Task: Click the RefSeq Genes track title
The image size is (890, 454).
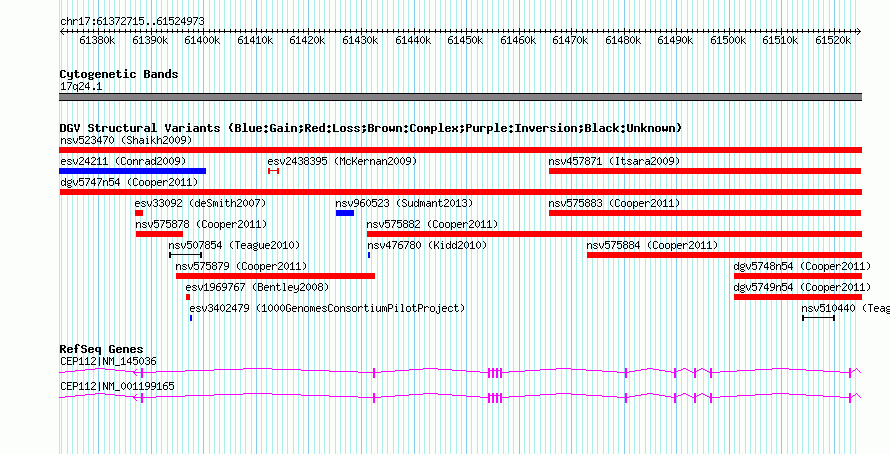Action: tap(102, 349)
